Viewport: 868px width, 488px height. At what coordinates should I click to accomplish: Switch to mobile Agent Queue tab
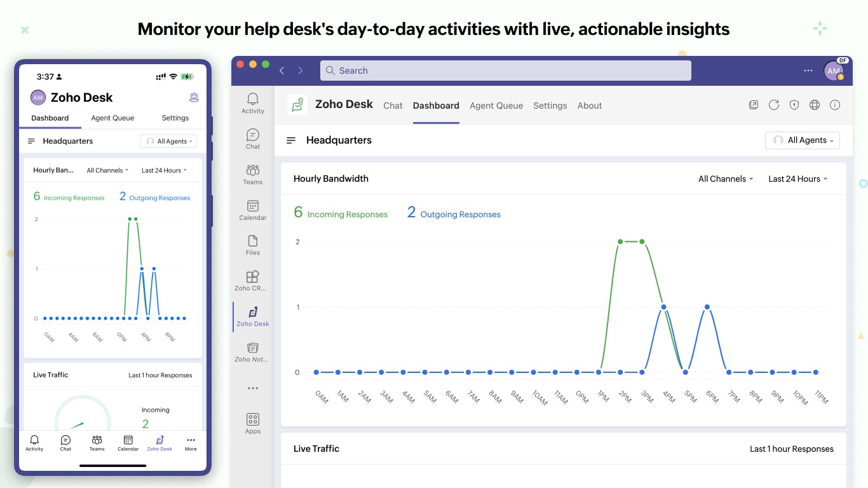pyautogui.click(x=112, y=118)
